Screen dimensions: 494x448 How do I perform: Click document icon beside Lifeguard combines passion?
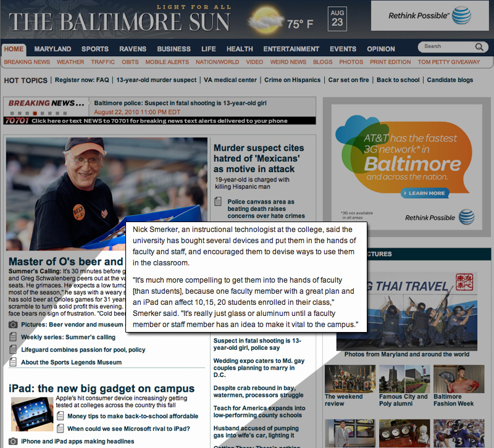click(13, 350)
